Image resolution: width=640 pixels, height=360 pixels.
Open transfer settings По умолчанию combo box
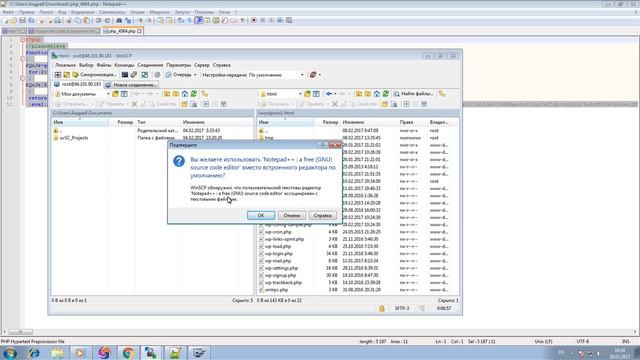[276, 75]
